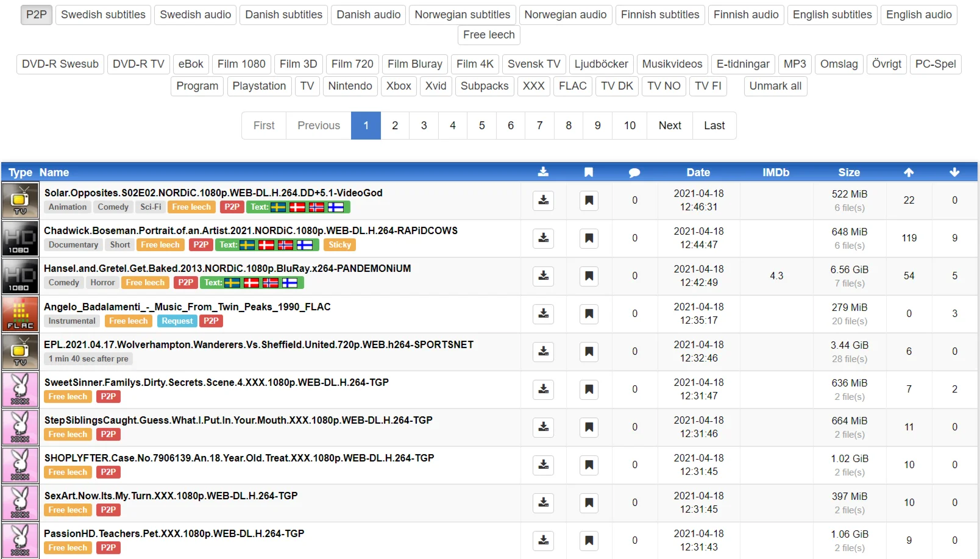Download the PassionHD torrent
This screenshot has height=559, width=980.
click(543, 541)
